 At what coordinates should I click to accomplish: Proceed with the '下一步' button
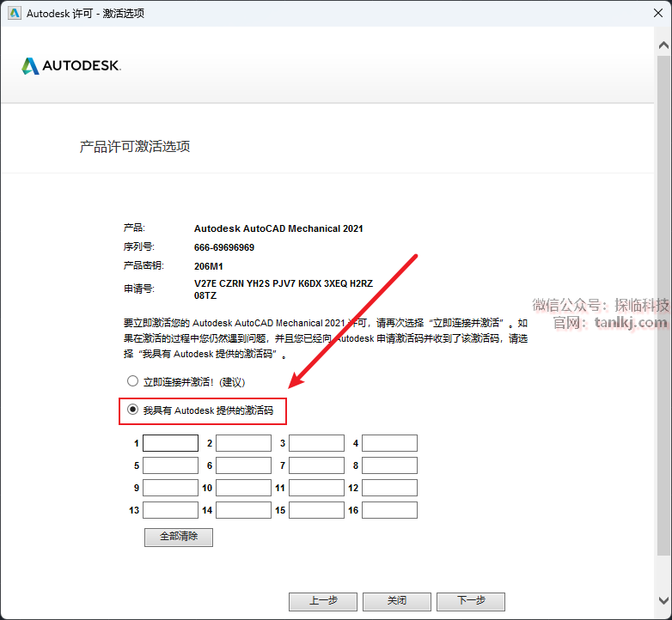(471, 601)
